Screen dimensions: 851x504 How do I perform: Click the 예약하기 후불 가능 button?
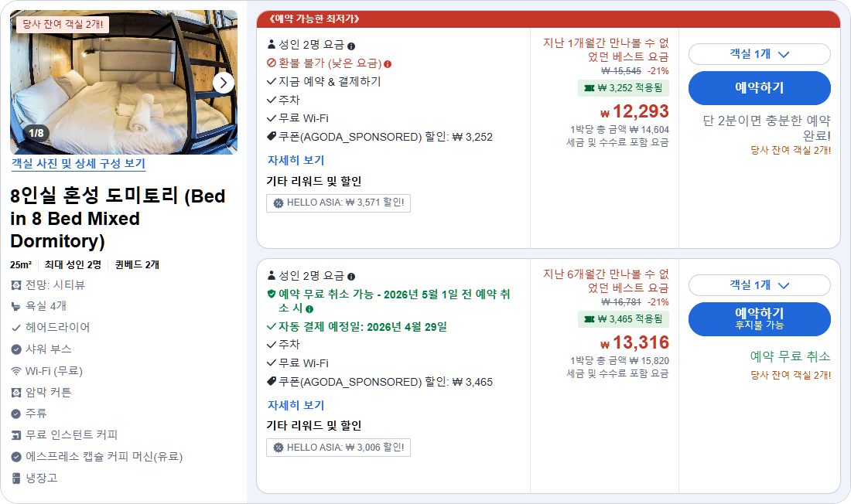pos(759,318)
